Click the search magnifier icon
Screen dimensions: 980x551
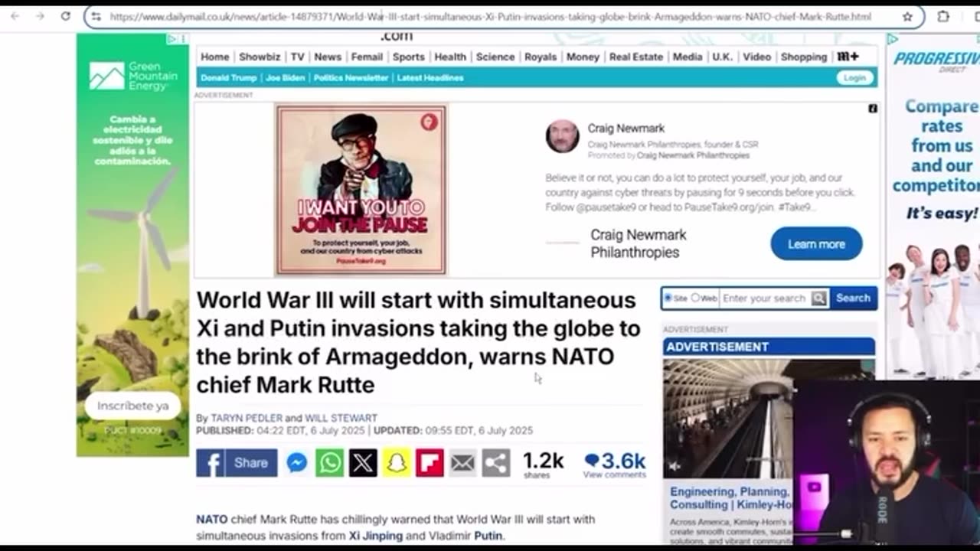pos(819,298)
